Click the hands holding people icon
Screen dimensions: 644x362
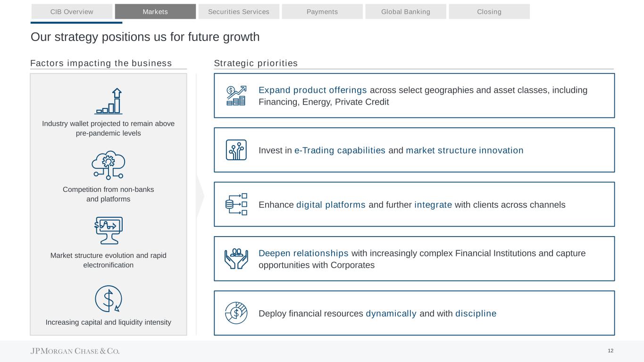[236, 258]
